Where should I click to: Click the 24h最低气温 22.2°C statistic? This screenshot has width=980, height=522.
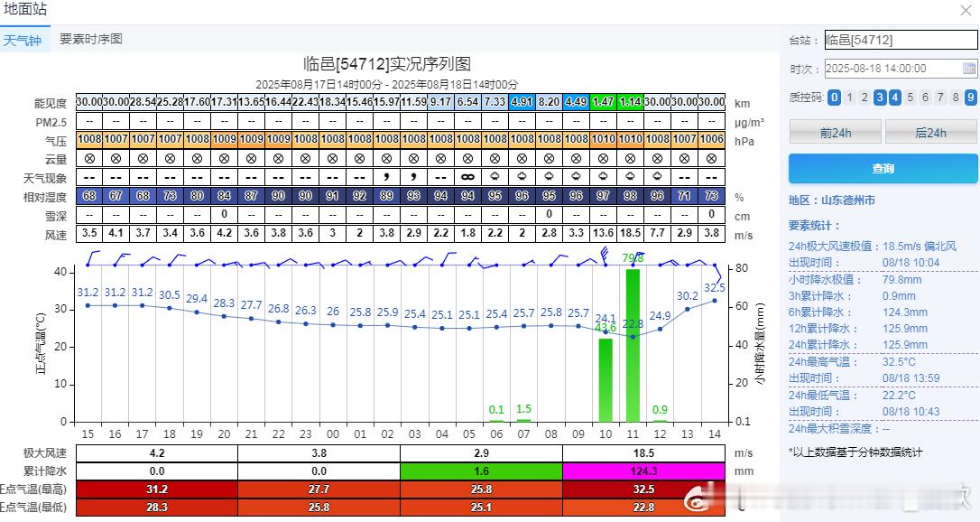(852, 395)
